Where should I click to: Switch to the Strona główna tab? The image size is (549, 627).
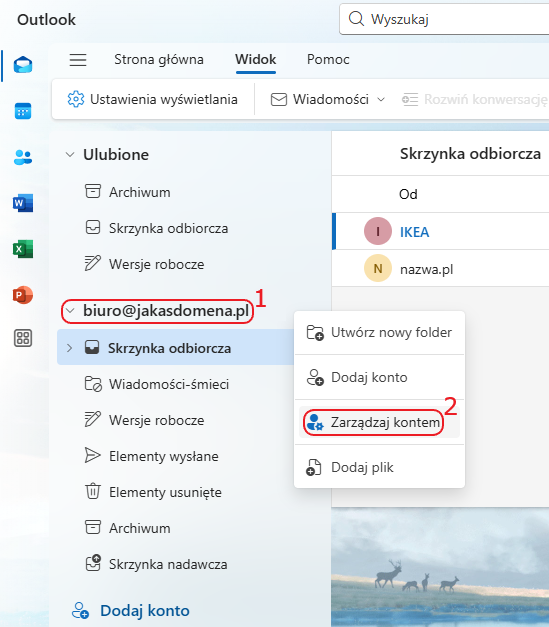(159, 60)
